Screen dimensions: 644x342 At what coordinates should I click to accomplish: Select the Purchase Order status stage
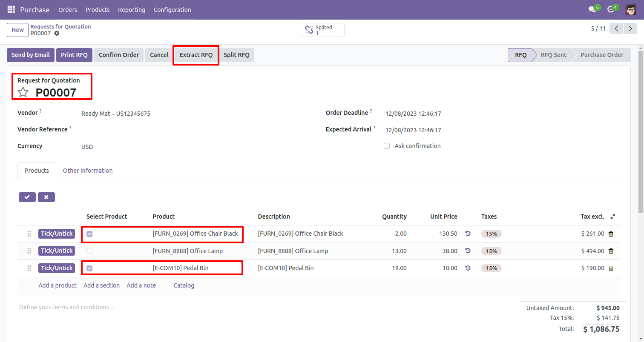point(602,55)
